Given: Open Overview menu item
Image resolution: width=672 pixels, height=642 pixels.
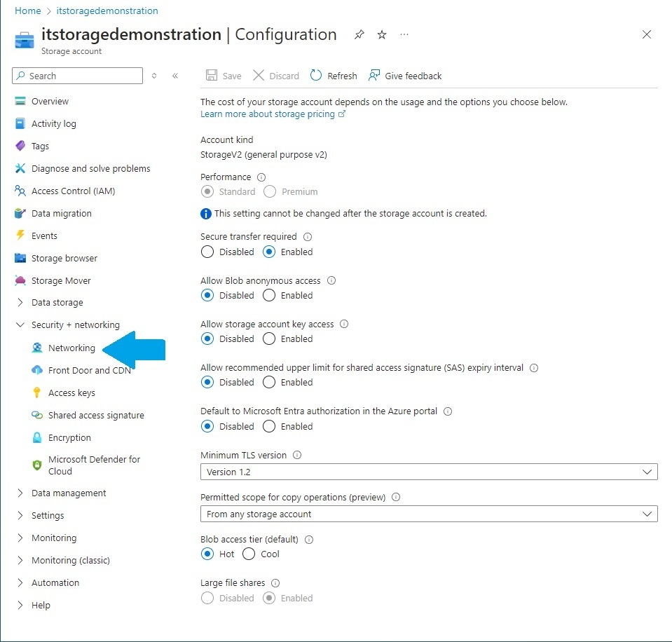Looking at the screenshot, I should 50,101.
